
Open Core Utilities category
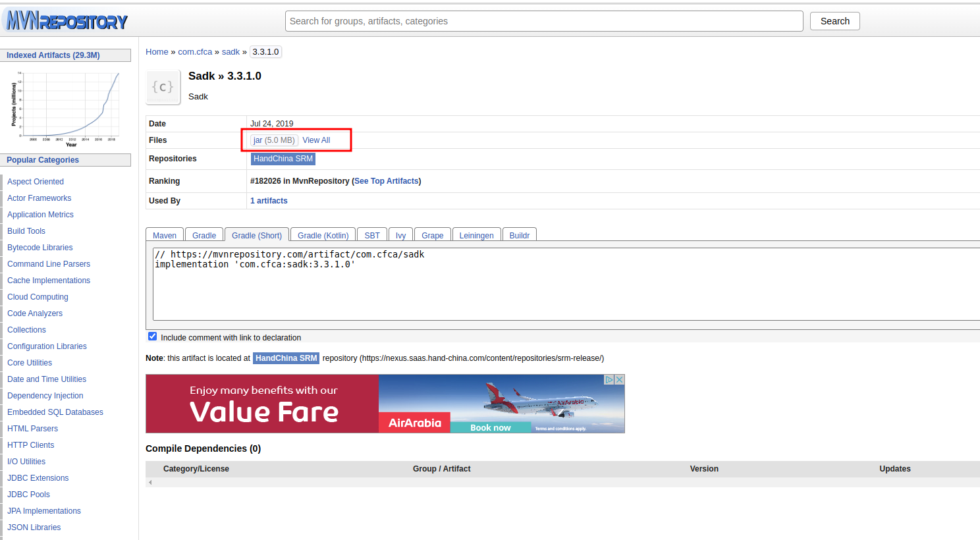[30, 363]
